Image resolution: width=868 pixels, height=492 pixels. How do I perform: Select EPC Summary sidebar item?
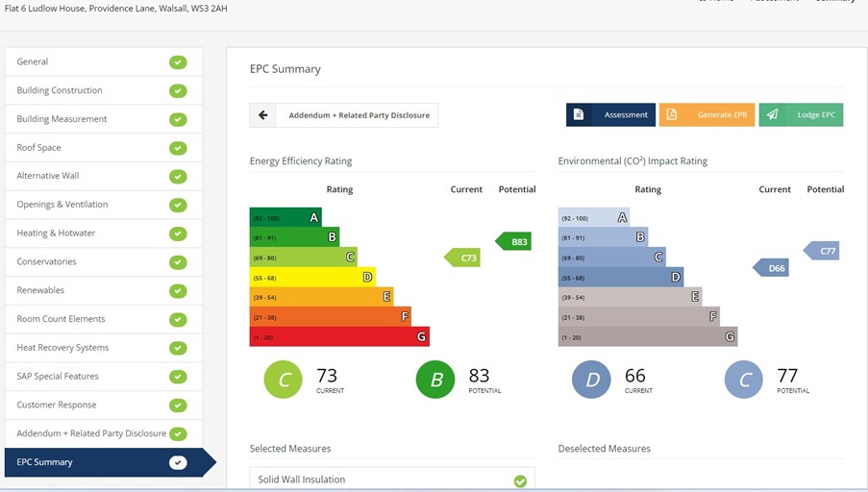(111, 462)
